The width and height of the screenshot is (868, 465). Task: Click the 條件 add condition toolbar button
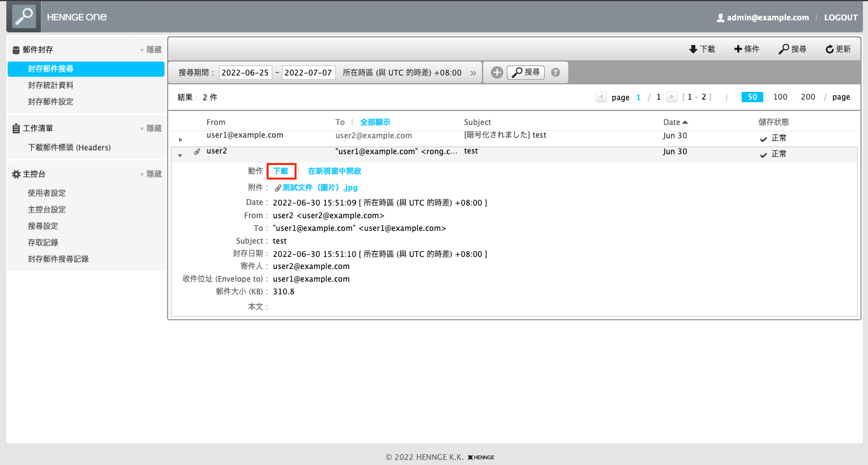tap(747, 49)
